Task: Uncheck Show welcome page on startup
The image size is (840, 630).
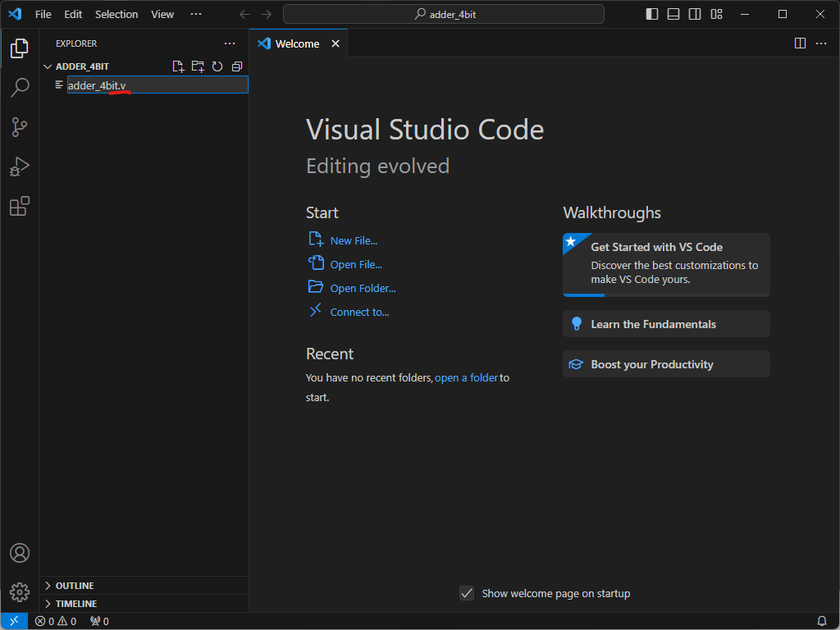Action: click(x=467, y=593)
